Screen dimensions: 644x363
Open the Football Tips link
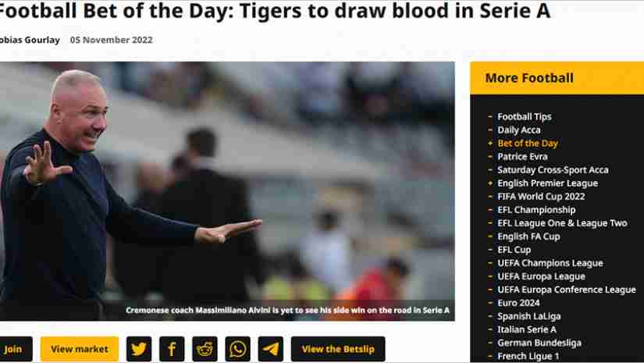click(524, 116)
